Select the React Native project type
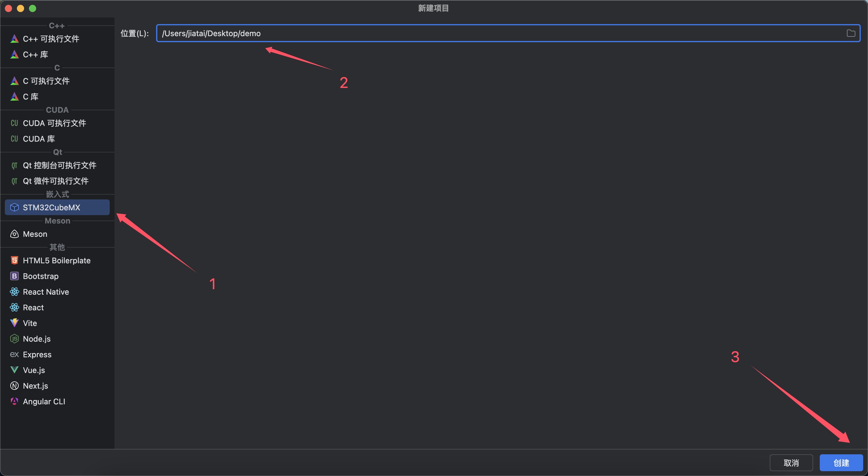This screenshot has height=476, width=868. pos(46,292)
